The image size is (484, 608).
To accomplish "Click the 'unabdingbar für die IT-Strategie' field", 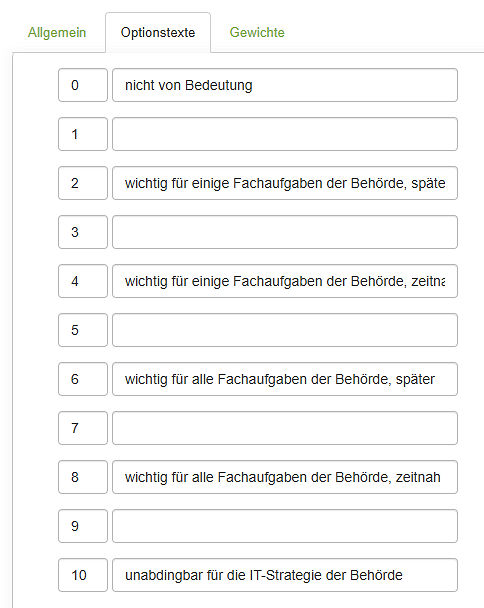I will [x=285, y=575].
